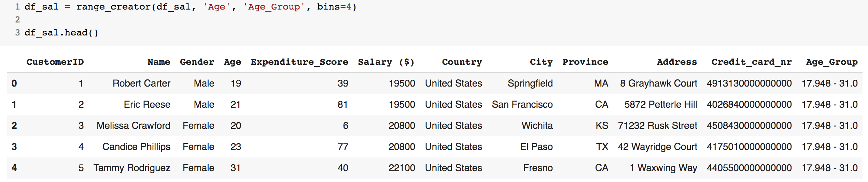Click the Province column header
This screenshot has width=868, height=182.
pyautogui.click(x=585, y=62)
